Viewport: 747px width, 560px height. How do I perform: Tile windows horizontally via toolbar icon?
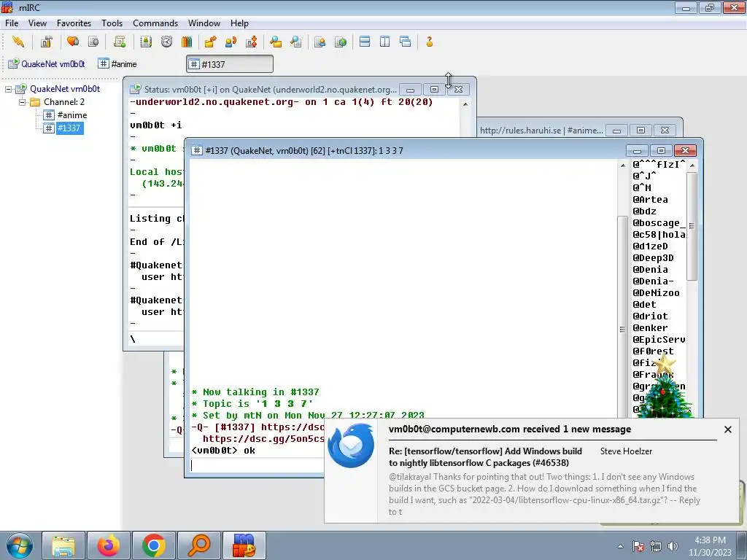(365, 42)
